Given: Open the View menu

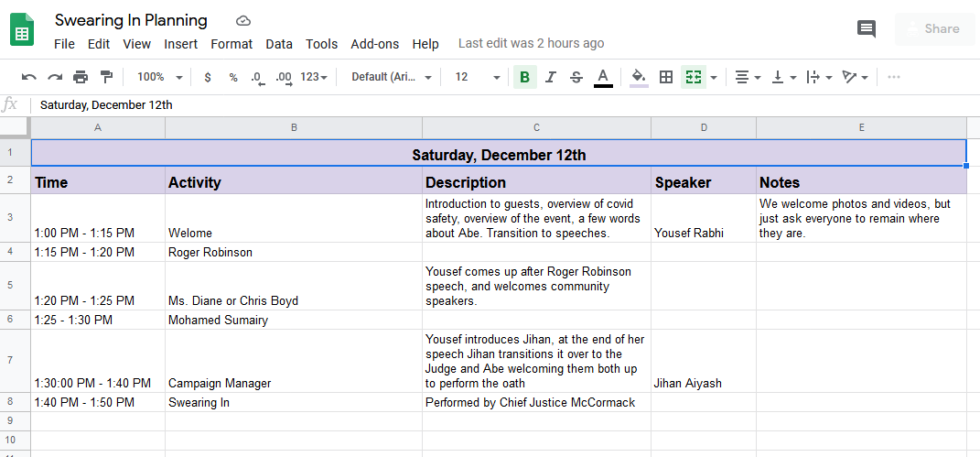Looking at the screenshot, I should pos(137,44).
